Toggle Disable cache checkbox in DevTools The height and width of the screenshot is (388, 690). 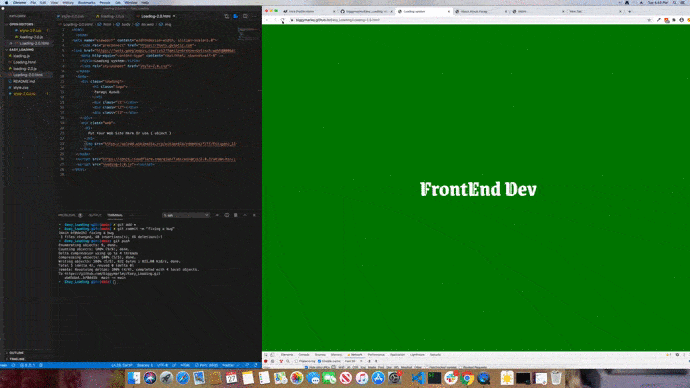point(319,361)
